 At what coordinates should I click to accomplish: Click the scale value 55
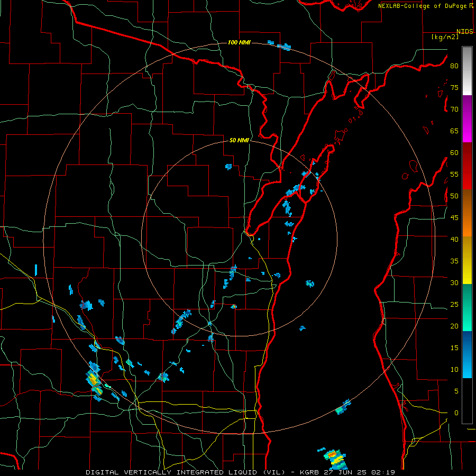454,175
